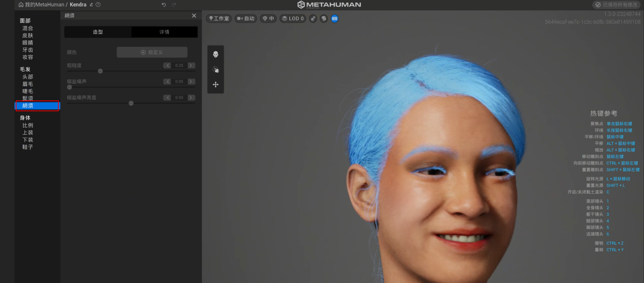Click the 粗糙度 slider handle

tap(100, 71)
